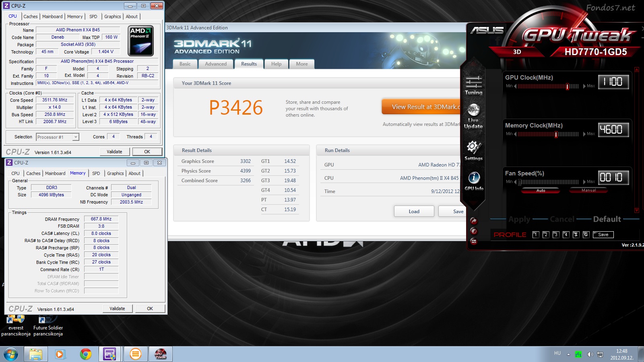Click the clock and date in taskbar

tap(622, 354)
